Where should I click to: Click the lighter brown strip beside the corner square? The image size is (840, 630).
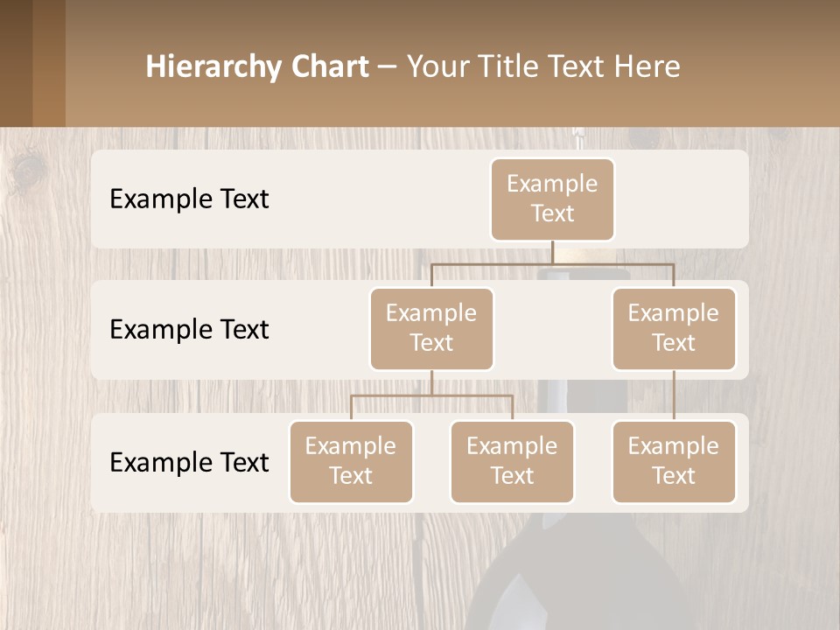(49, 63)
